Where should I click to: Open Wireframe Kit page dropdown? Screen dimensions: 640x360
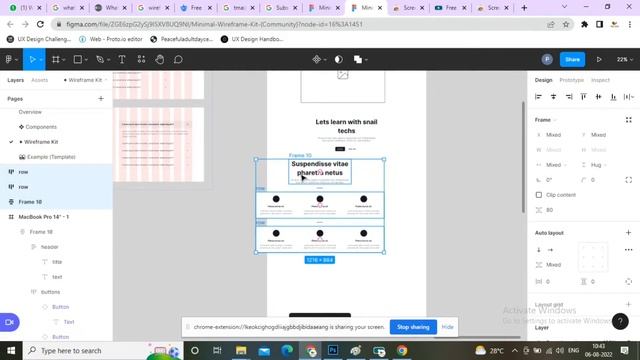[x=85, y=80]
